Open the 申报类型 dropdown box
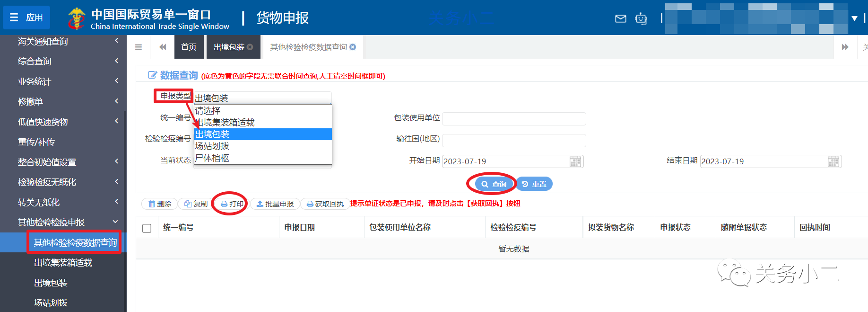Image resolution: width=868 pixels, height=312 pixels. point(262,98)
